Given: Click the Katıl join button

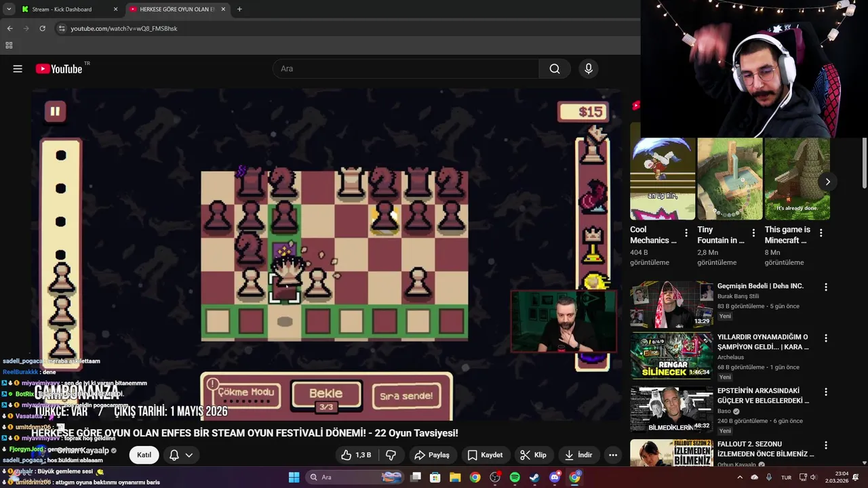Looking at the screenshot, I should (x=144, y=455).
